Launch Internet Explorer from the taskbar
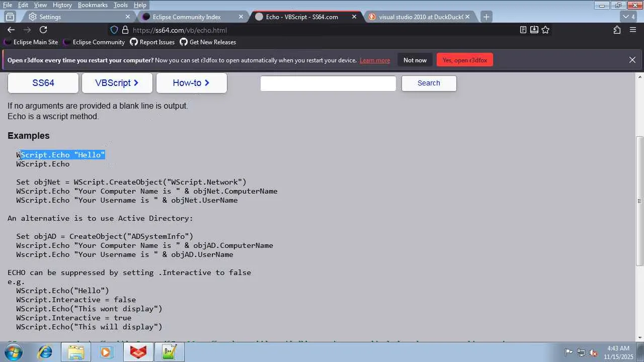The height and width of the screenshot is (362, 644). point(45,352)
